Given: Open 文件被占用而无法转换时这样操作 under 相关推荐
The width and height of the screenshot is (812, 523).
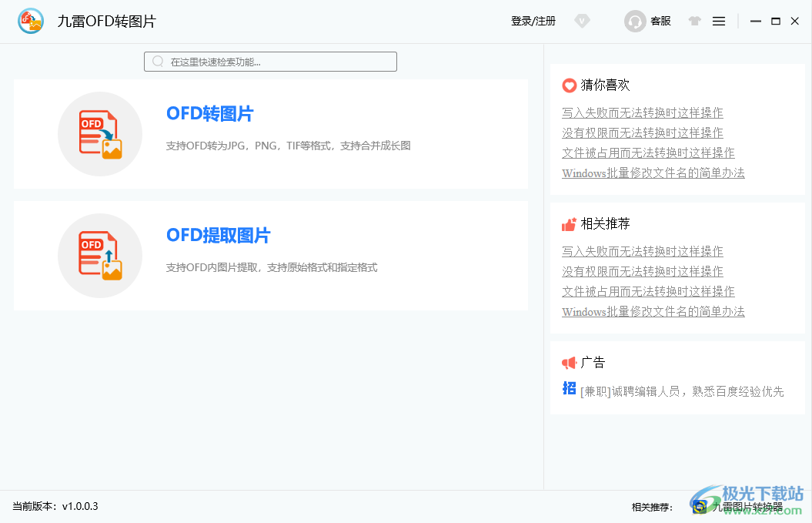Looking at the screenshot, I should tap(648, 292).
